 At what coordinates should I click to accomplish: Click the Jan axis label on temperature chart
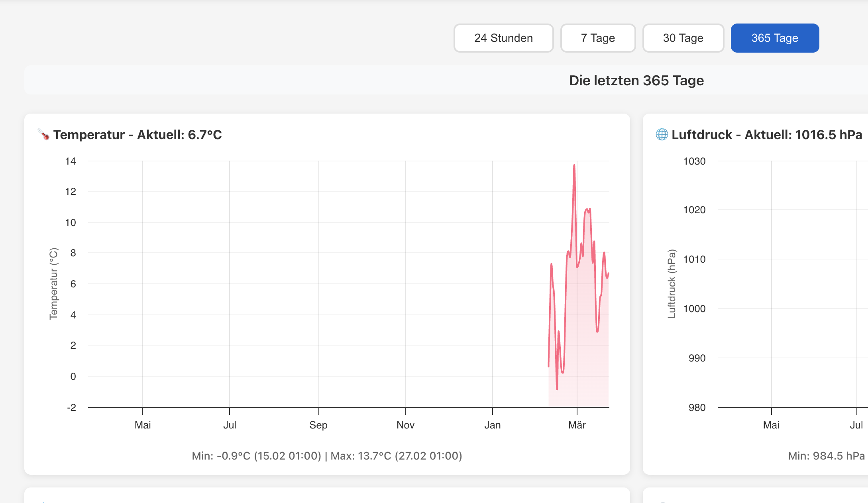pos(493,425)
